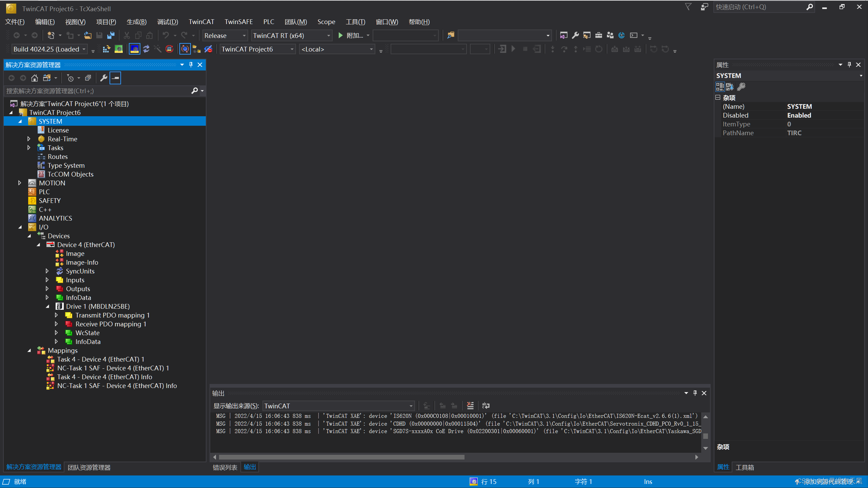Click Toggle Free Run State icon
Image resolution: width=868 pixels, height=488 pixels.
click(169, 49)
